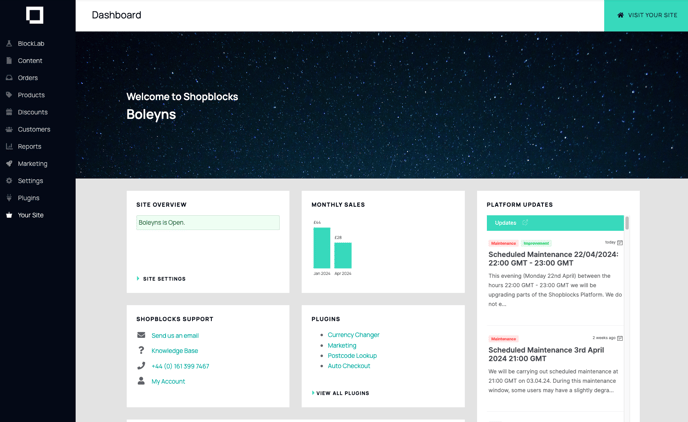Viewport: 688px width, 422px height.
Task: Expand the arrow beside Site Settings
Action: tap(138, 279)
